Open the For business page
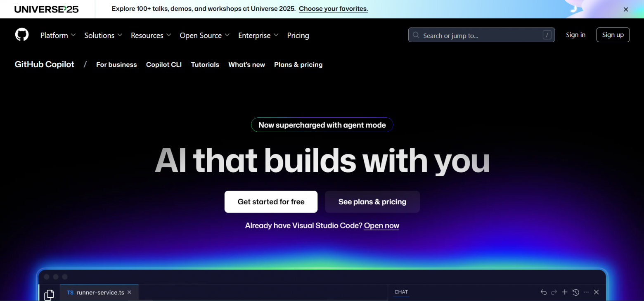644x301 pixels. click(116, 65)
